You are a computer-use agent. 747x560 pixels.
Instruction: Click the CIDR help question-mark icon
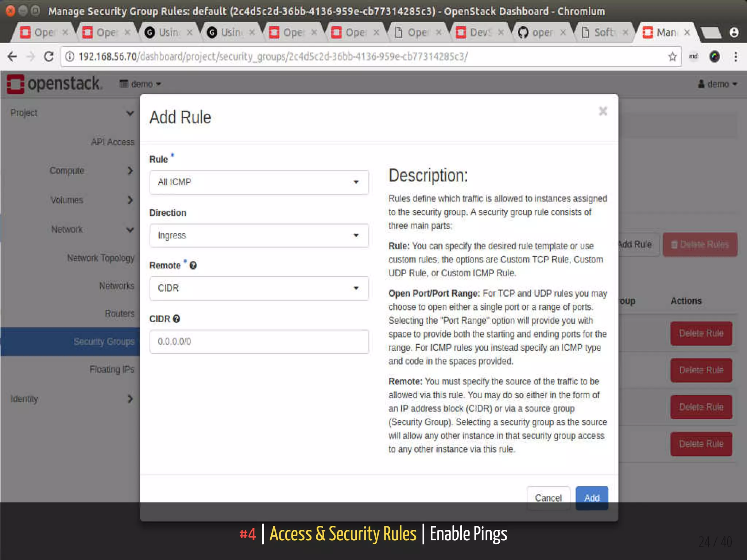point(177,319)
